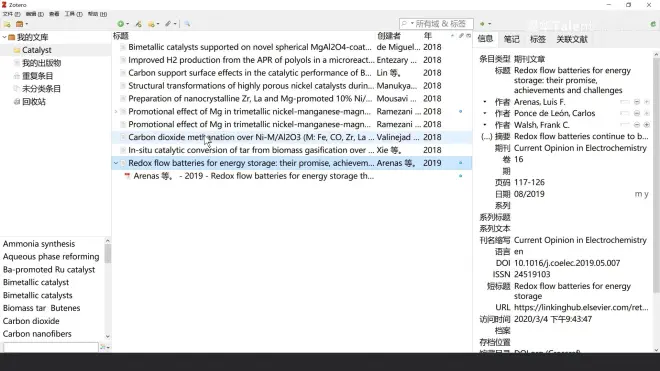The image size is (660, 371).
Task: Remove author Walsh, Frank C.
Action: (637, 125)
